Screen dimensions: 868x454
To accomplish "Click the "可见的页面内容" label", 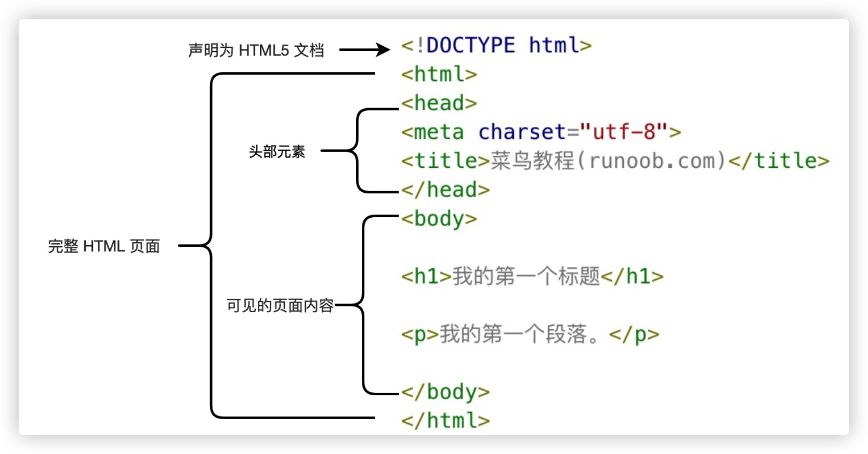I will coord(280,305).
